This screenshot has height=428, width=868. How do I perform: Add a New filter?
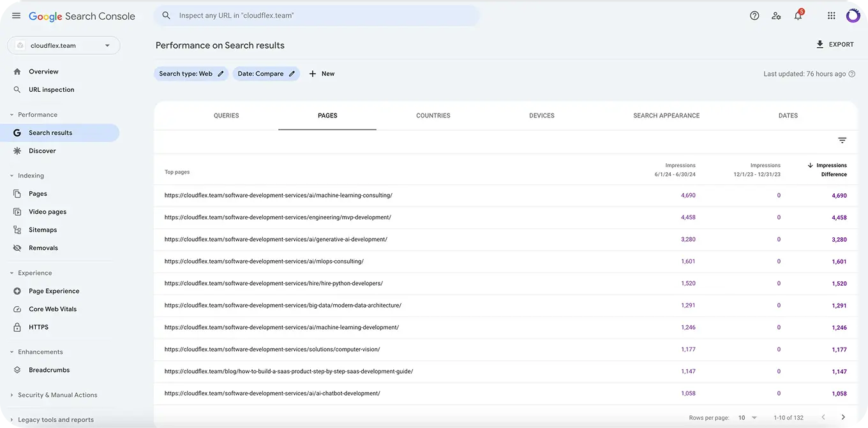coord(322,74)
